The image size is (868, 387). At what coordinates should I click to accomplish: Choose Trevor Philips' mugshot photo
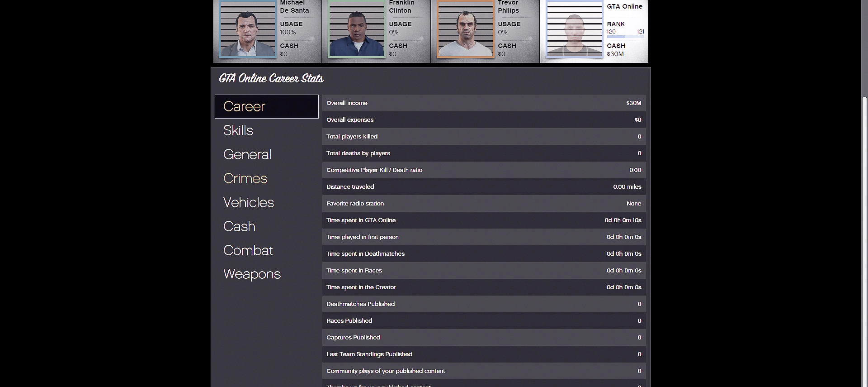point(465,29)
